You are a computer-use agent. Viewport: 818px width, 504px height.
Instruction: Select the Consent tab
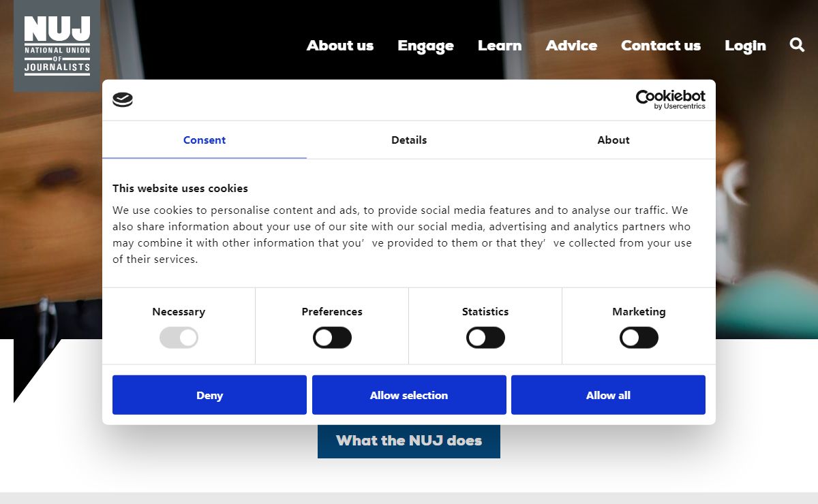click(204, 140)
